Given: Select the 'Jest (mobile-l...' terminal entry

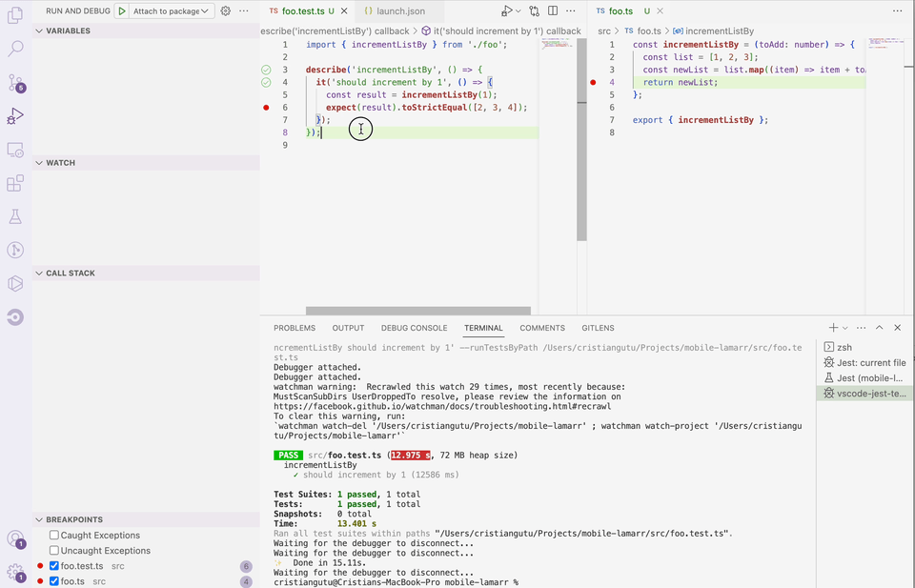Looking at the screenshot, I should [x=864, y=378].
